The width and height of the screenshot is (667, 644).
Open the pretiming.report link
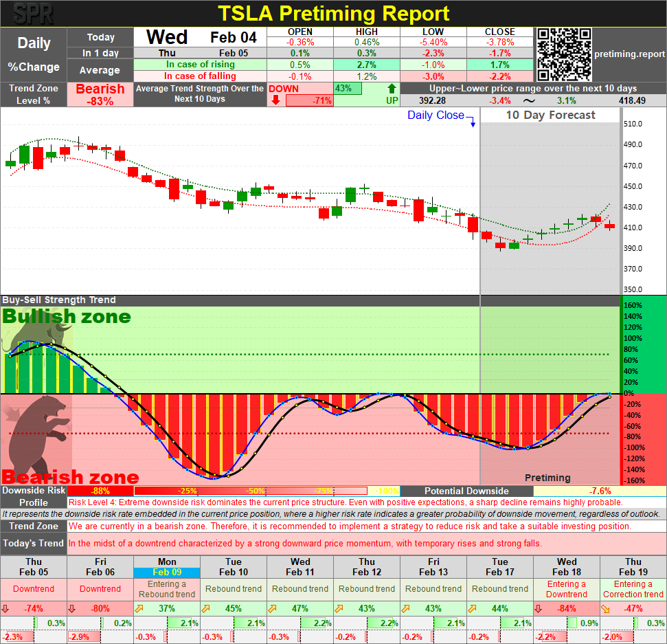pos(629,54)
